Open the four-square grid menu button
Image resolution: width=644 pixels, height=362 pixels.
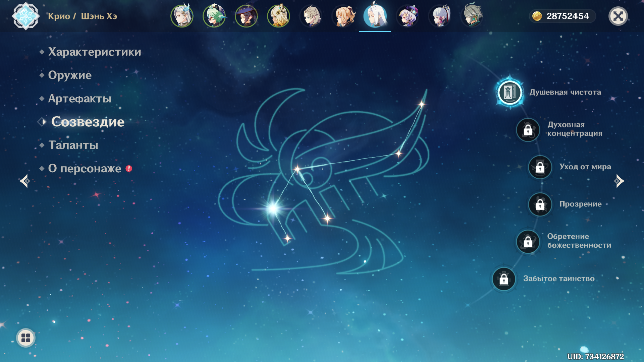(26, 338)
